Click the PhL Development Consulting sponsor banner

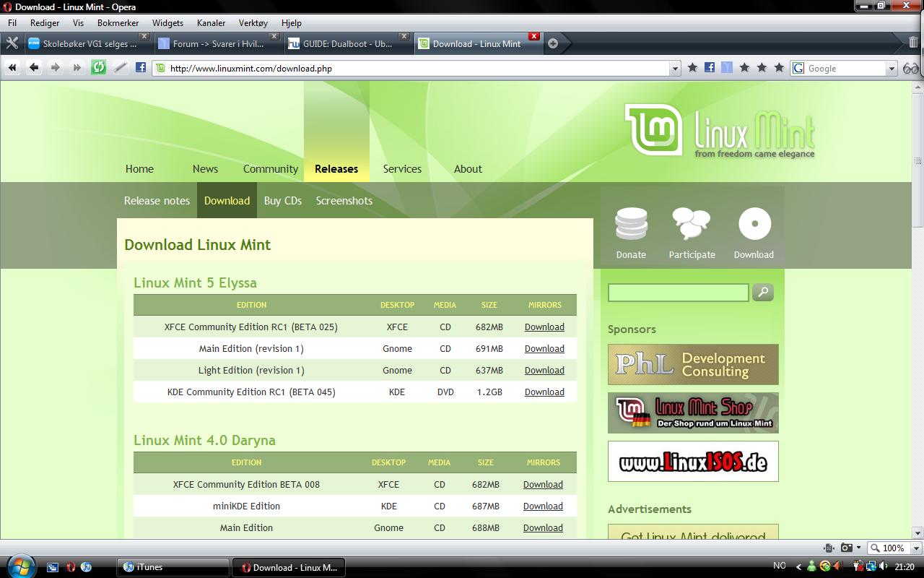click(x=693, y=365)
